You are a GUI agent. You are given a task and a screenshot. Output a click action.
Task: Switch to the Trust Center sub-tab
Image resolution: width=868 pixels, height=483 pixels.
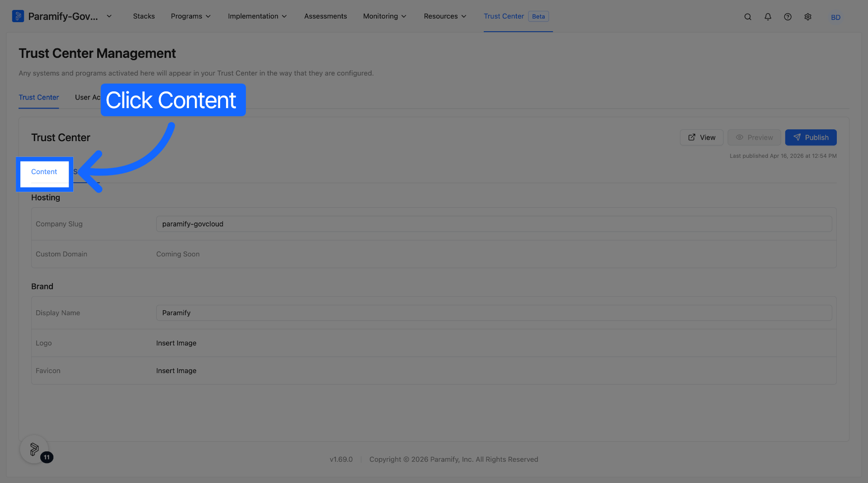[39, 97]
